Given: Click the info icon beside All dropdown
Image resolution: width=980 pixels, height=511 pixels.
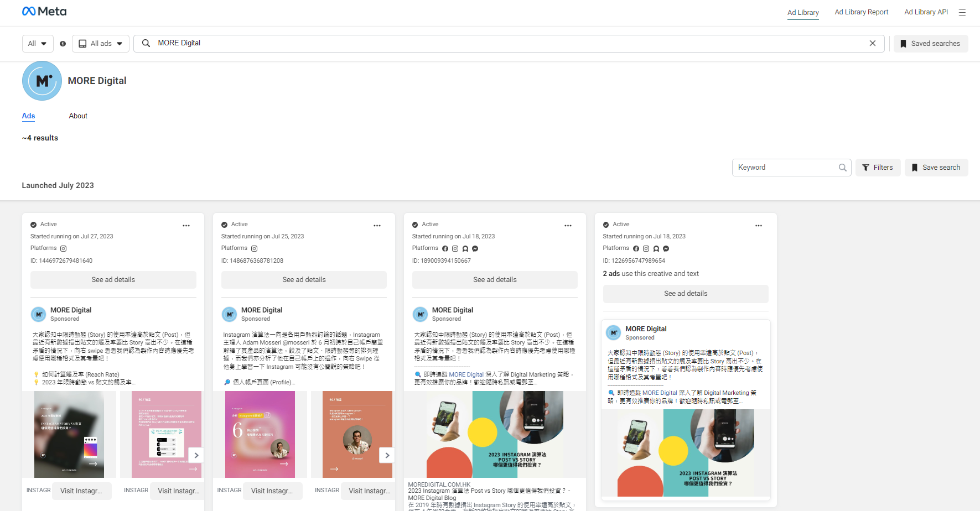Looking at the screenshot, I should click(x=63, y=44).
